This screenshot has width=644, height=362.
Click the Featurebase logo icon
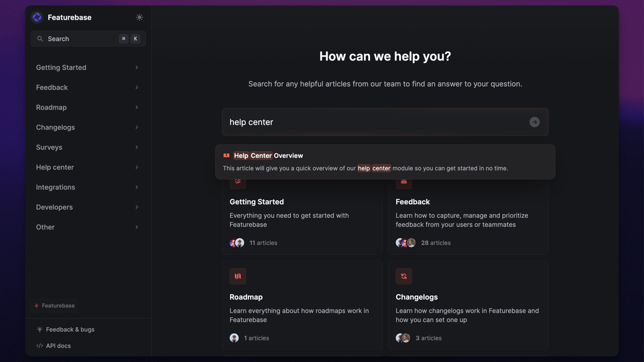(x=37, y=17)
